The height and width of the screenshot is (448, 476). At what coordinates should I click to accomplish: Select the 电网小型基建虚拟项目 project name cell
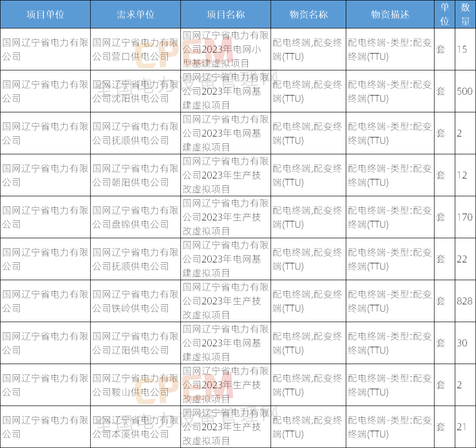click(x=225, y=50)
